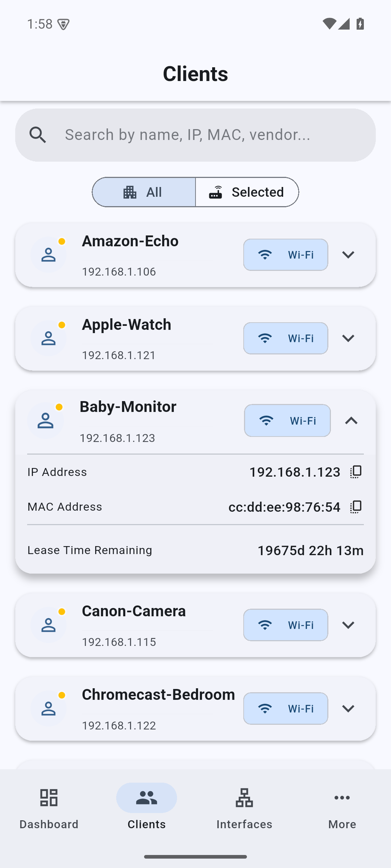Screen dimensions: 391x868
Task: Tap the Wi-Fi badge on Amazon-Echo
Action: [x=286, y=255]
